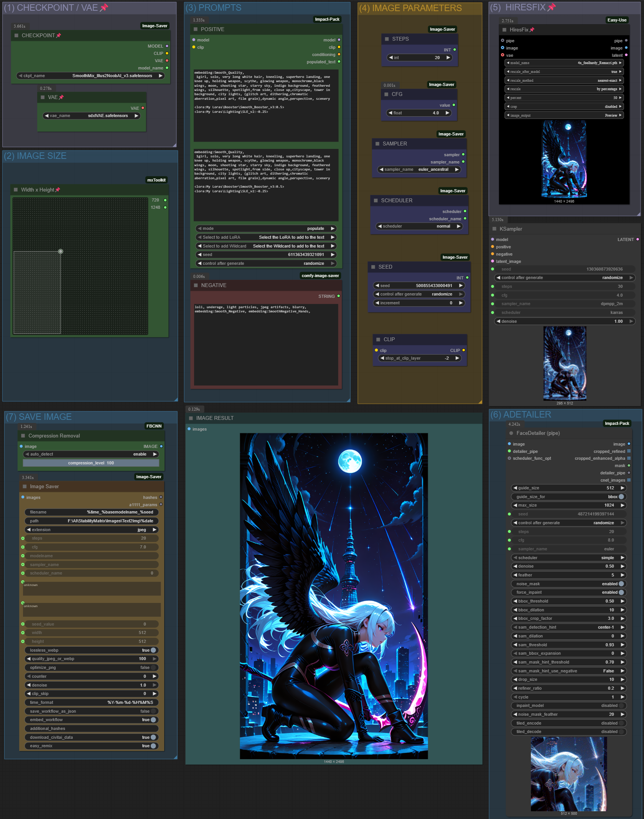Collapse the NEGATIVE prompt node
The height and width of the screenshot is (819, 644).
tap(196, 286)
